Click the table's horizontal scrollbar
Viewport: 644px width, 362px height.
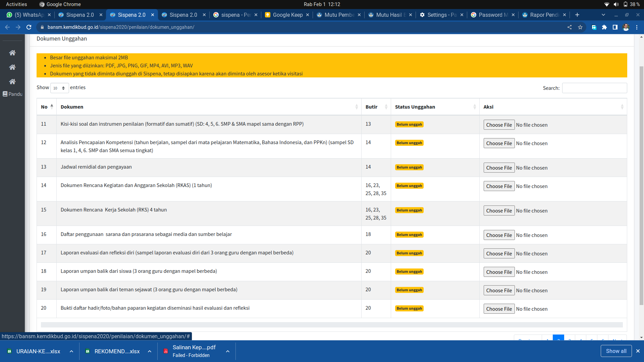click(x=332, y=325)
